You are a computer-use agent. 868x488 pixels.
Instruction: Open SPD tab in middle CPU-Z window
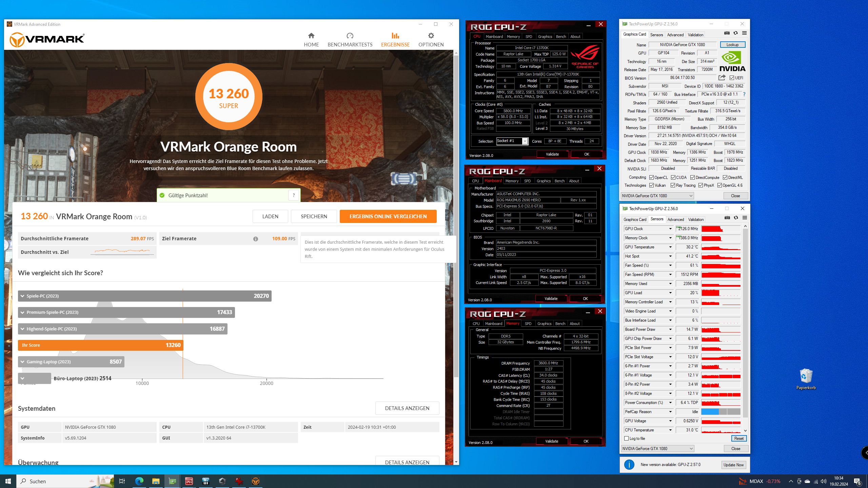click(x=527, y=181)
